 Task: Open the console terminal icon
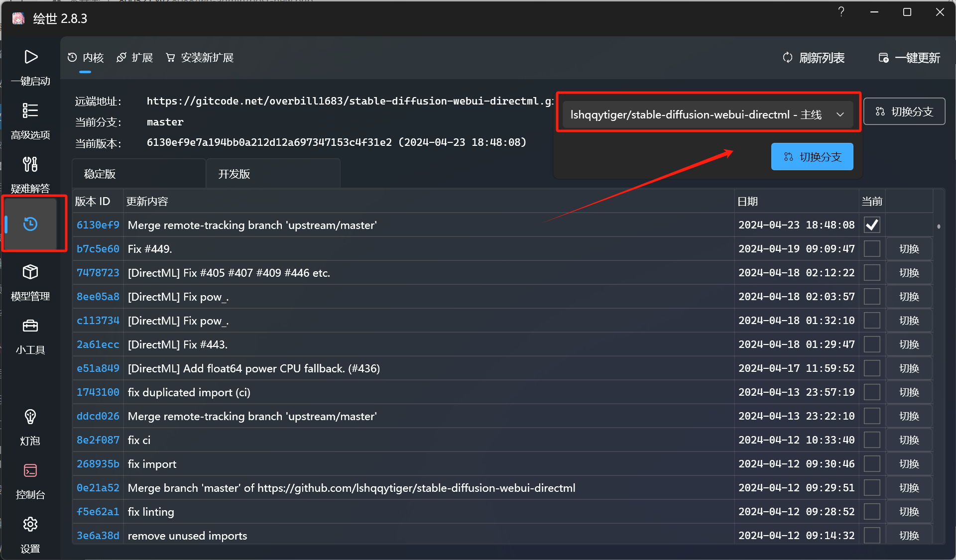[30, 470]
